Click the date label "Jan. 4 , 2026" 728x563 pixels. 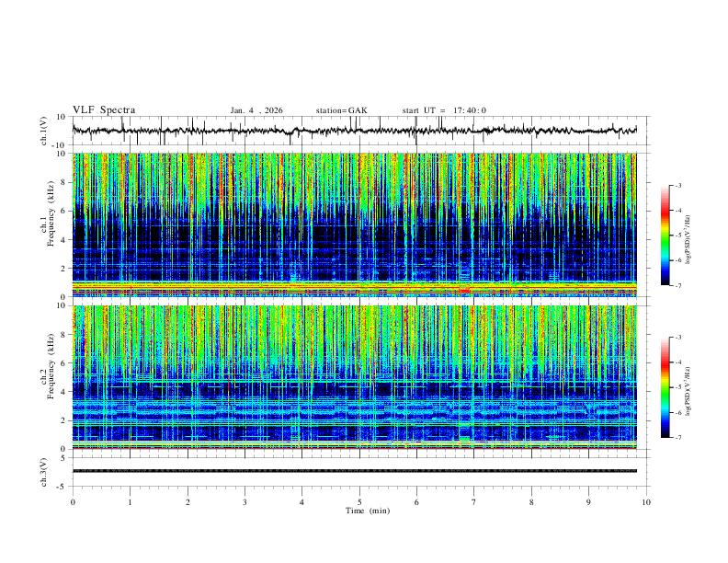coord(256,110)
